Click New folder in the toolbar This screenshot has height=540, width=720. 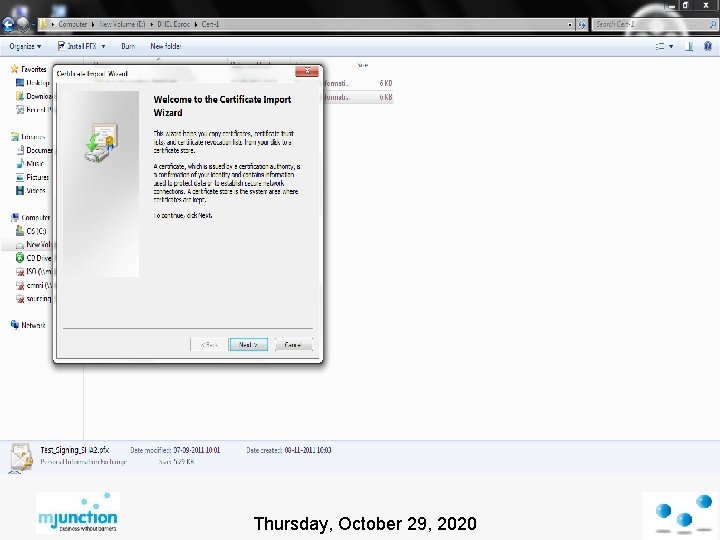point(166,46)
